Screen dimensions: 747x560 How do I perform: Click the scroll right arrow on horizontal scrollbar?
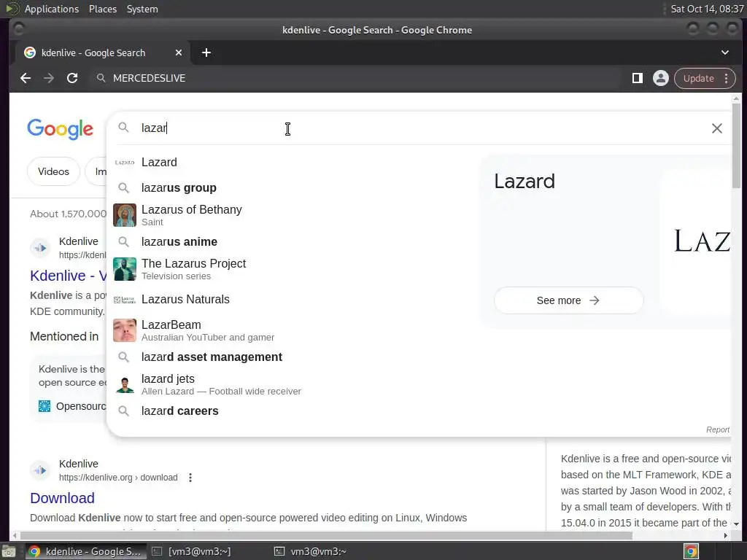coord(726,536)
